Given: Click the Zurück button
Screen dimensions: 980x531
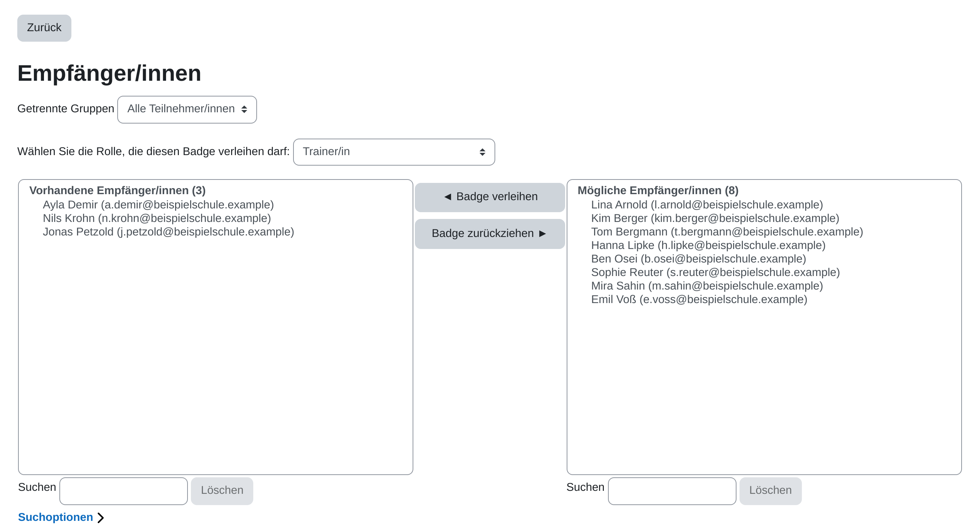Looking at the screenshot, I should (44, 28).
